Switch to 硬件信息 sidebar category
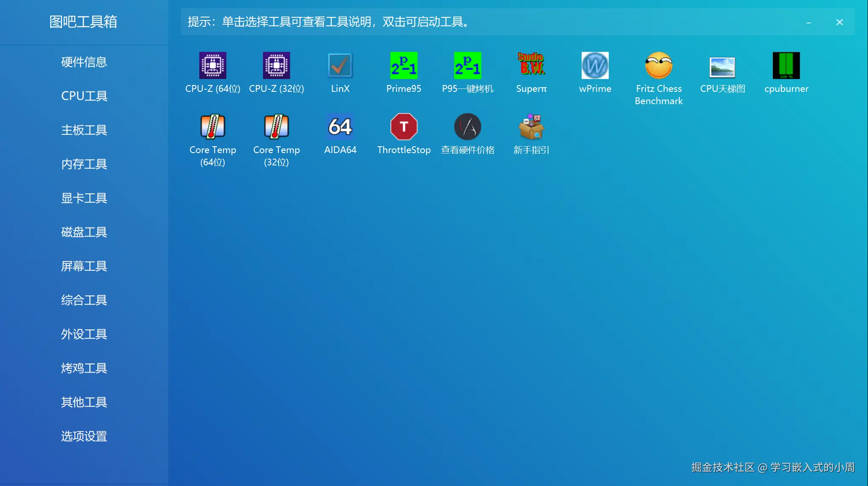This screenshot has width=868, height=486. pos(84,62)
